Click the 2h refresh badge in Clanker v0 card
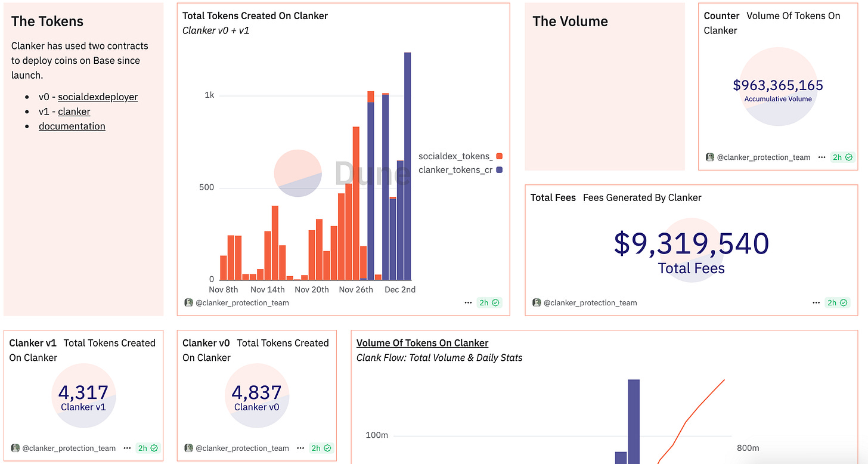Viewport: 868px width, 464px height. click(x=320, y=448)
